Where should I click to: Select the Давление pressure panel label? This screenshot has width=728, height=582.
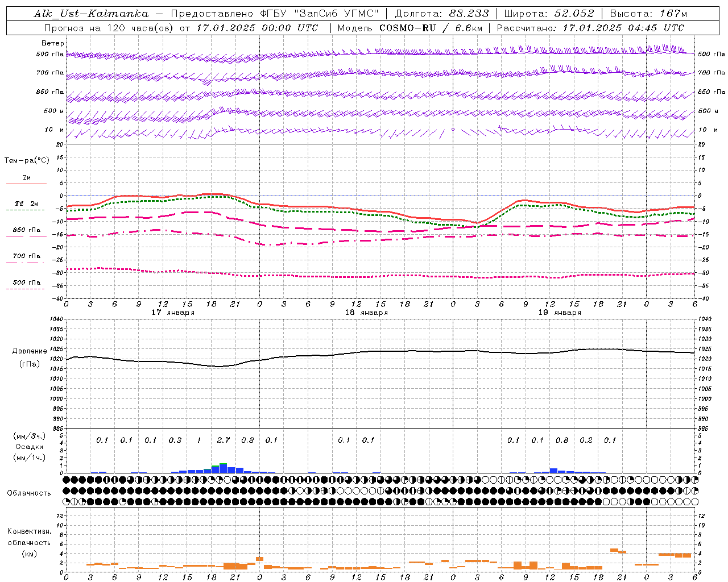pos(30,351)
